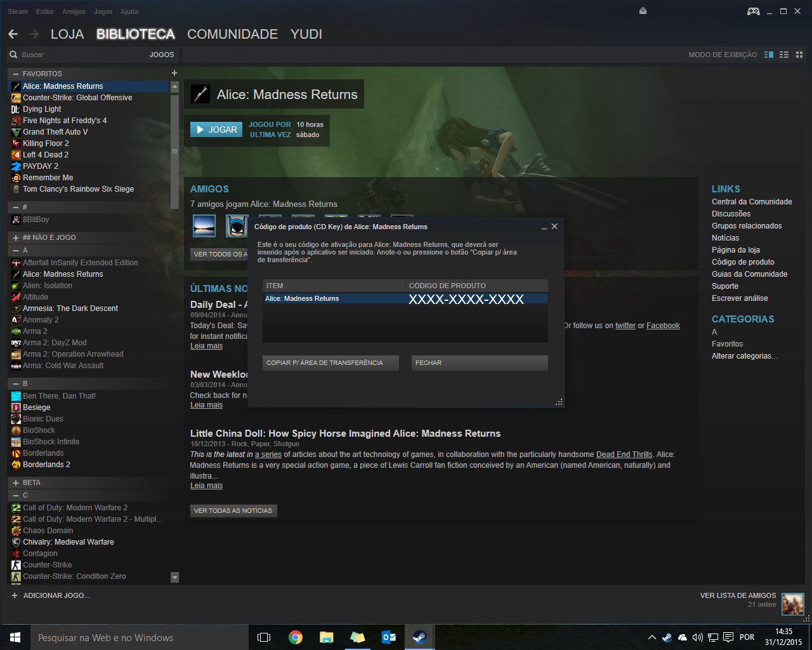Launch Big Picture mode controller icon
Screen dimensions: 812x650
tap(754, 11)
